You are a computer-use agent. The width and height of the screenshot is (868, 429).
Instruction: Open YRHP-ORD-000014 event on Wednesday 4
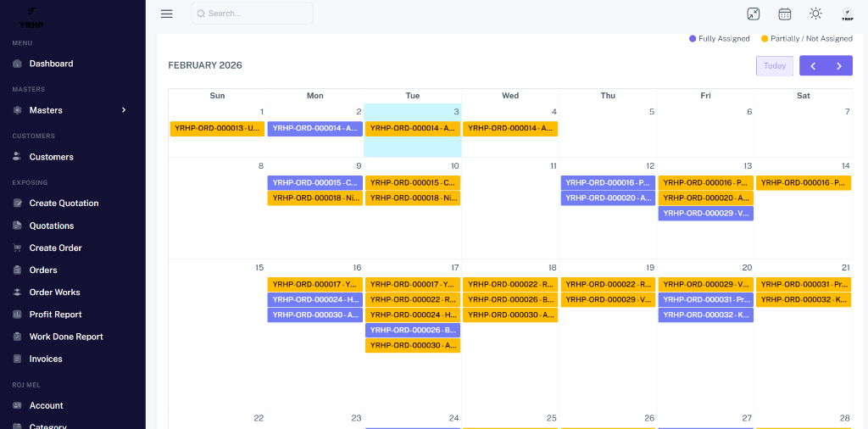[x=509, y=128]
